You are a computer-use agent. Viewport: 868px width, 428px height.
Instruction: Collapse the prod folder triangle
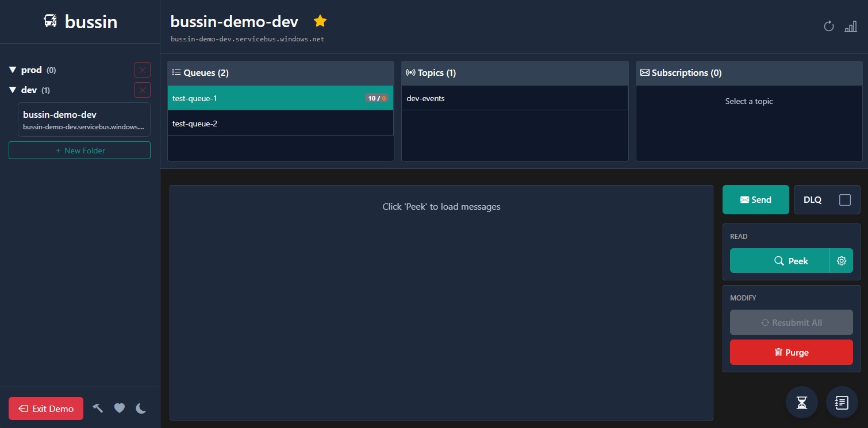point(13,70)
